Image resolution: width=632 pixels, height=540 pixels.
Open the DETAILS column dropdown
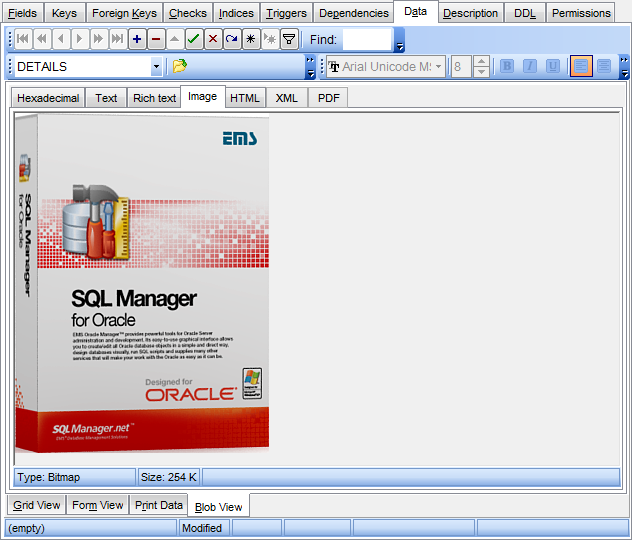(156, 67)
